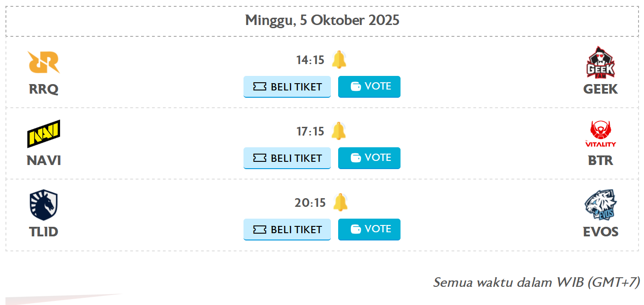Image resolution: width=644 pixels, height=305 pixels.
Task: Buy a ticket for RRQ vs GEEK
Action: click(287, 87)
